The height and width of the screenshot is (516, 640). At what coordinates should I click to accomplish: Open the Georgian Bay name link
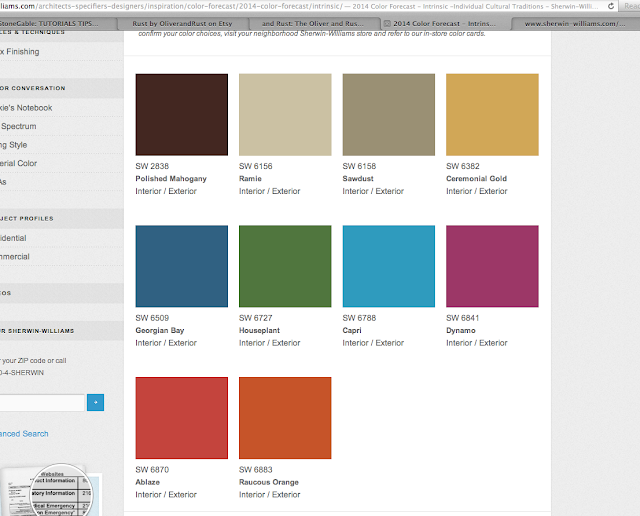pos(160,330)
